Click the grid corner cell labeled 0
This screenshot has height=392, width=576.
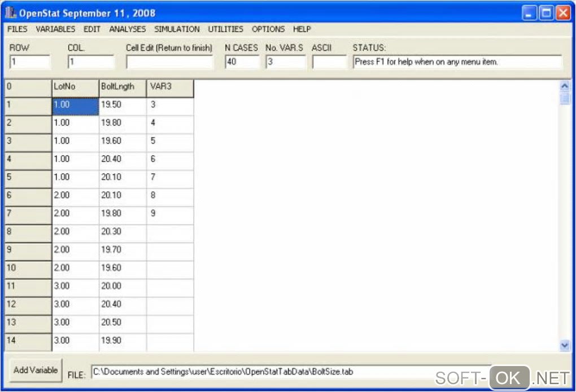(x=28, y=89)
